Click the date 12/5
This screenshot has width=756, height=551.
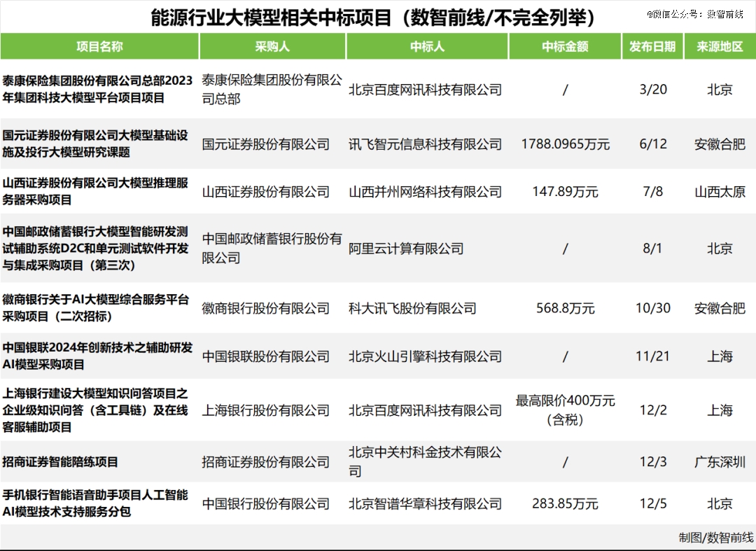click(x=653, y=504)
